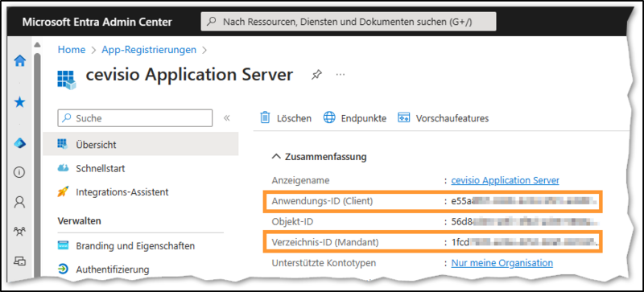
Task: Click the cevisio Application Server app icon
Action: [x=67, y=80]
